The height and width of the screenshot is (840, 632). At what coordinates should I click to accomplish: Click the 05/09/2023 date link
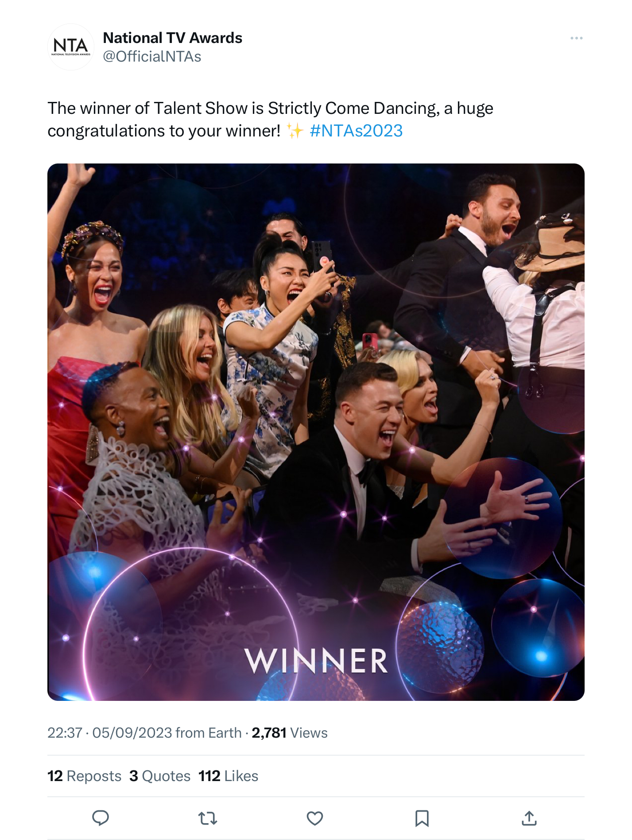(x=132, y=733)
